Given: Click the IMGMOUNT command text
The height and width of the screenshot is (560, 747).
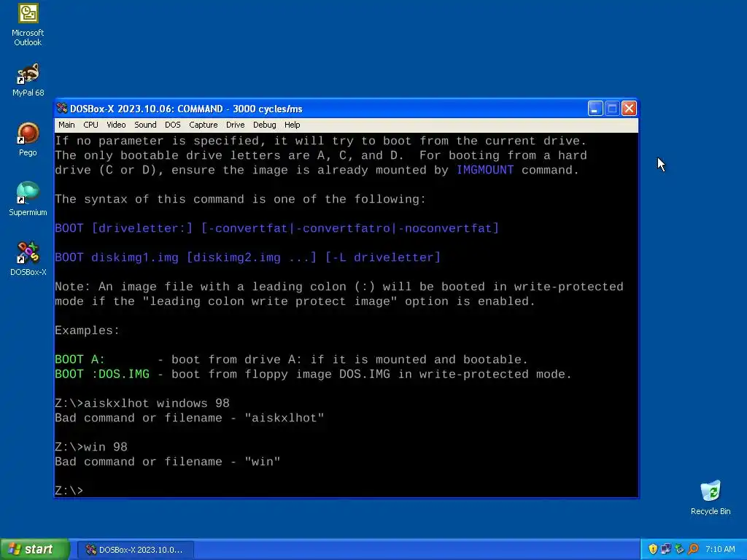Looking at the screenshot, I should tap(485, 170).
